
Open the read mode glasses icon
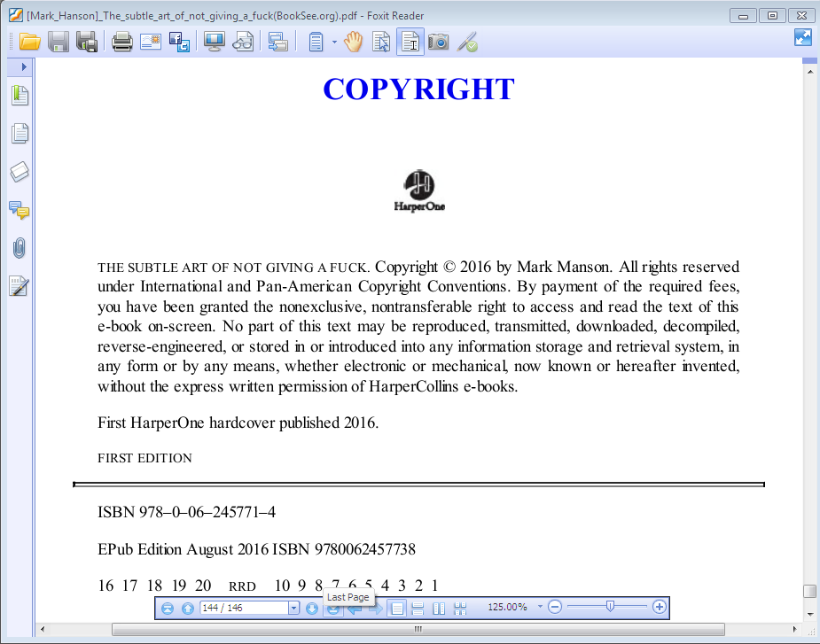point(243,42)
